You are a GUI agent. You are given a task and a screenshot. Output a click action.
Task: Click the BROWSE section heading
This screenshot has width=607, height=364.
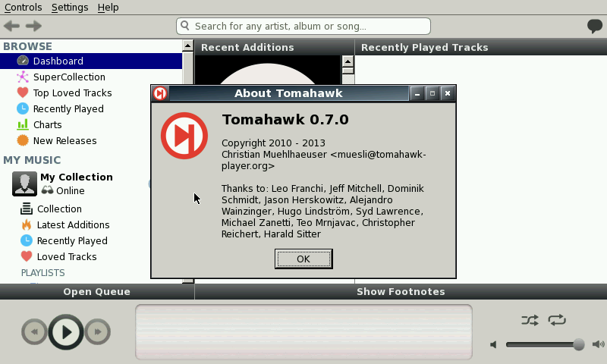click(x=27, y=46)
